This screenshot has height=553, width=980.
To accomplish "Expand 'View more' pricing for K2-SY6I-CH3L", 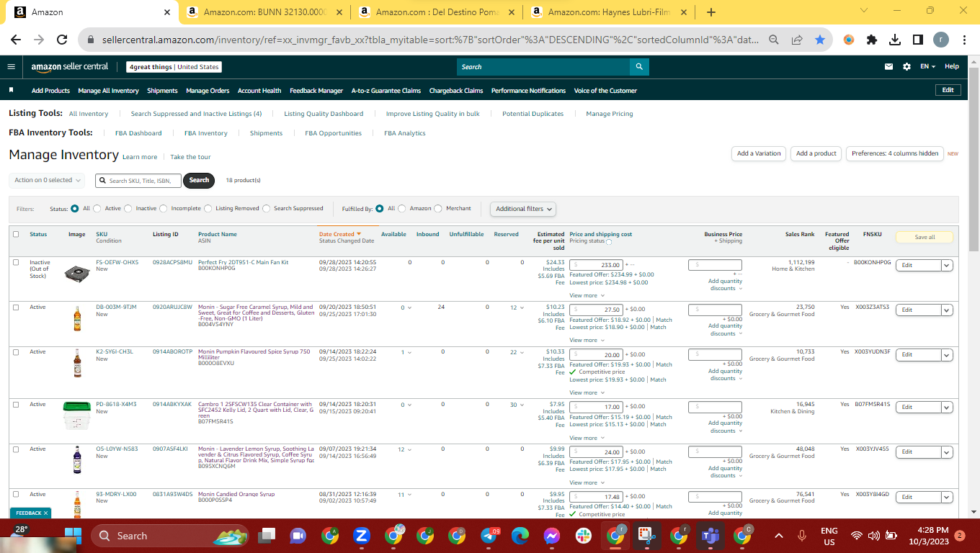I will 586,393.
